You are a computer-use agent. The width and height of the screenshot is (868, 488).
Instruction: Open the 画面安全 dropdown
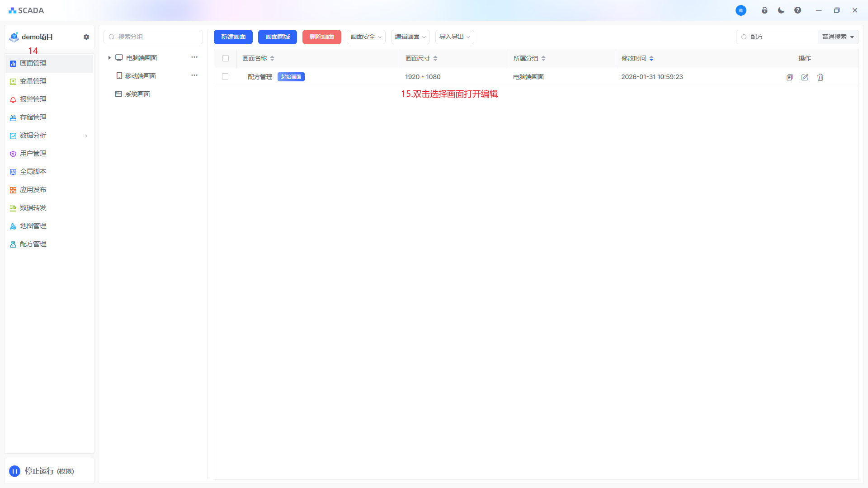(366, 37)
